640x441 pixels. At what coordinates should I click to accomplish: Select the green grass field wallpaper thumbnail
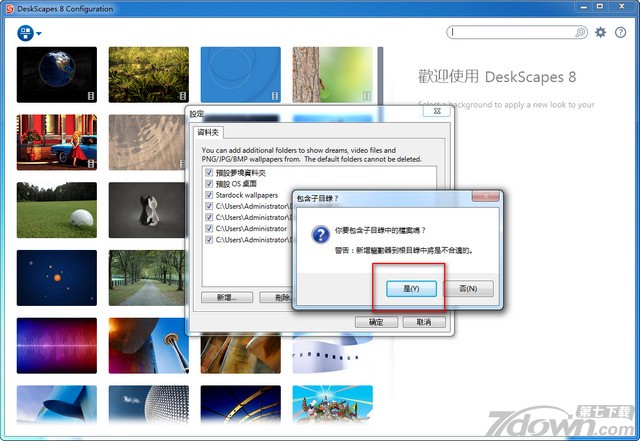click(149, 75)
